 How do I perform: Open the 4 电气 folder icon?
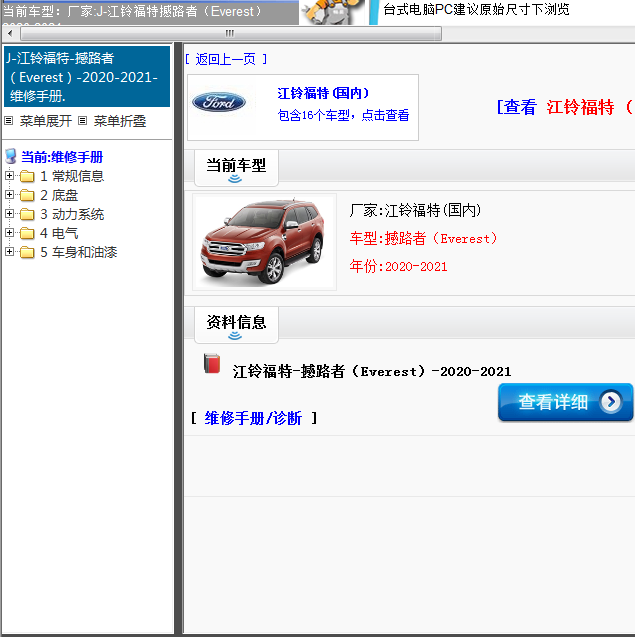tap(27, 233)
